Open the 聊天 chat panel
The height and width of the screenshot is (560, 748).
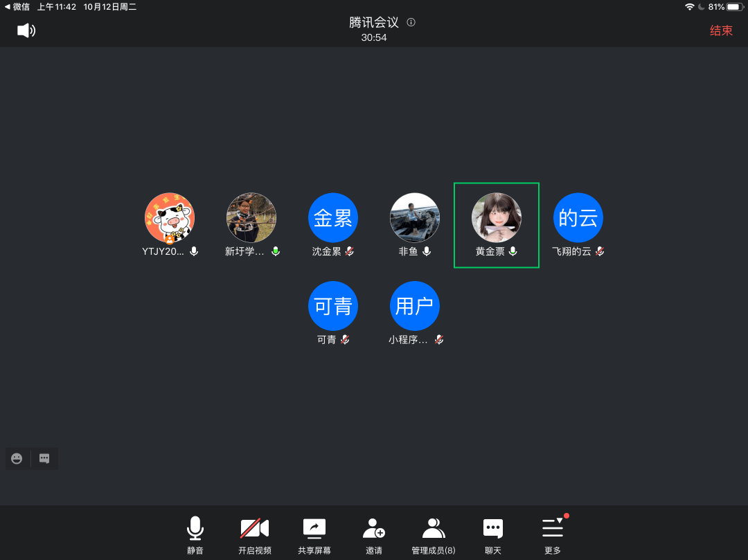click(x=492, y=536)
